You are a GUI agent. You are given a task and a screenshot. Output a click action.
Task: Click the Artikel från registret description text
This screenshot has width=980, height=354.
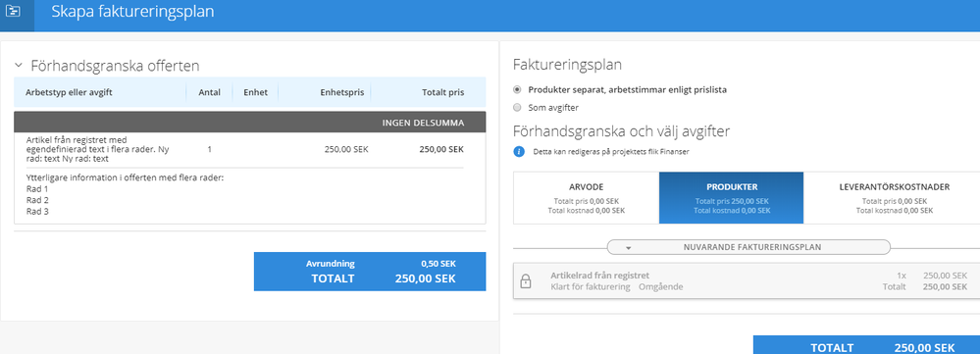coord(97,149)
